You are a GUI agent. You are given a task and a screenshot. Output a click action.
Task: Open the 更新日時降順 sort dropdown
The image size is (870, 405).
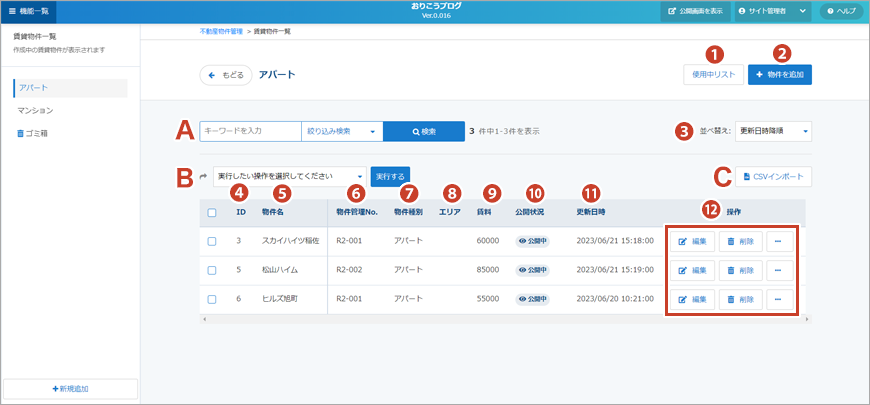773,131
